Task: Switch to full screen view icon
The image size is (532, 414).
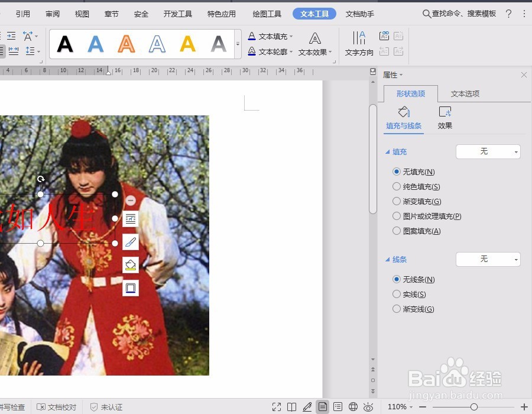Action: (277, 406)
